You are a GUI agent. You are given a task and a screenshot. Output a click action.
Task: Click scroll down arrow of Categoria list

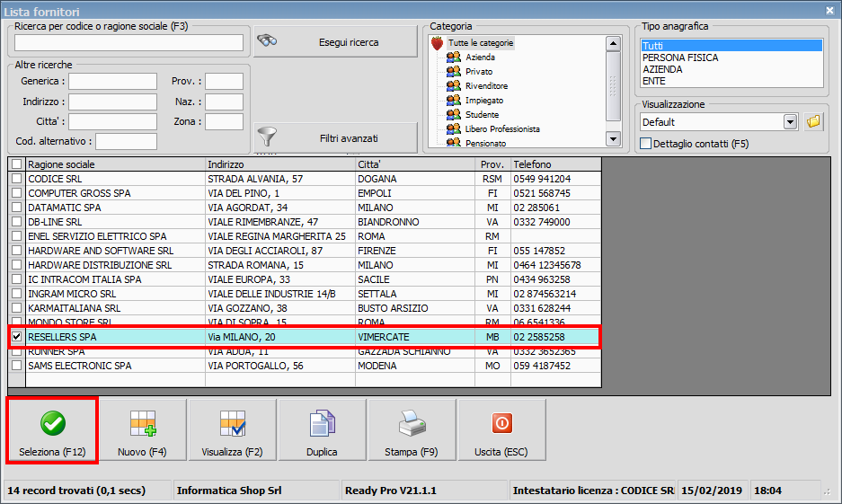[x=613, y=139]
